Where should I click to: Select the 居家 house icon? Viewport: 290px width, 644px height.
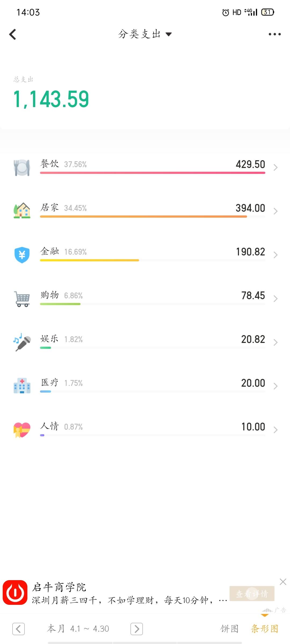coord(22,211)
